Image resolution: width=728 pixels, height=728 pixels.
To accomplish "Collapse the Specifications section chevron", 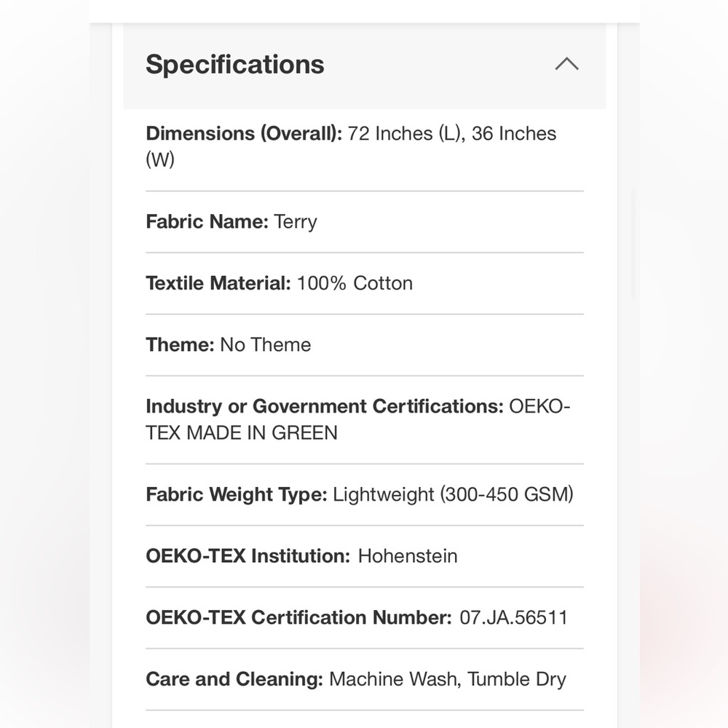I will point(567,64).
